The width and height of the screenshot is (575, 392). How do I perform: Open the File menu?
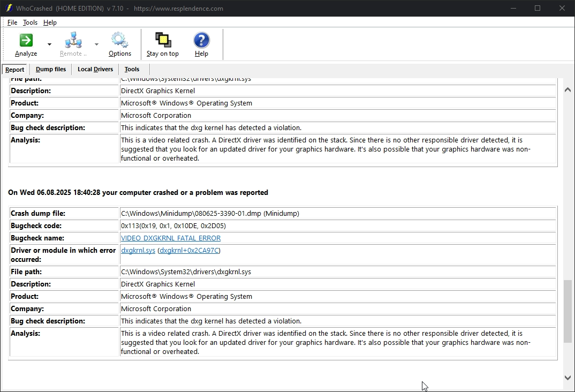coord(12,22)
